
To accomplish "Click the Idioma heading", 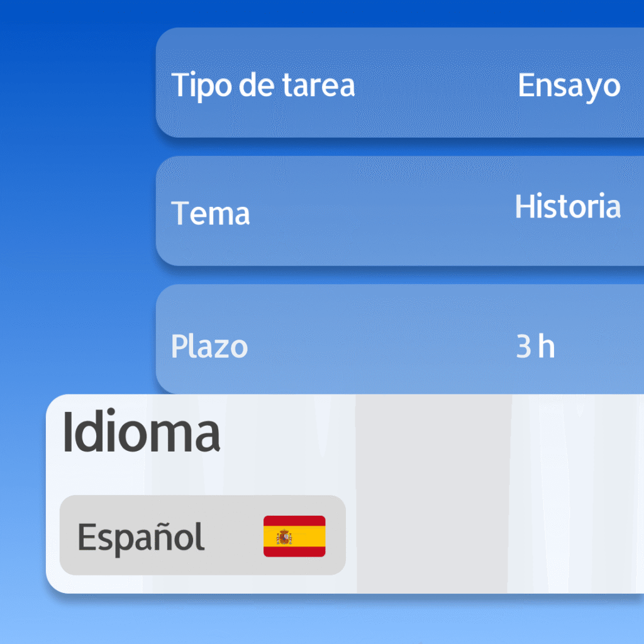I will [142, 432].
